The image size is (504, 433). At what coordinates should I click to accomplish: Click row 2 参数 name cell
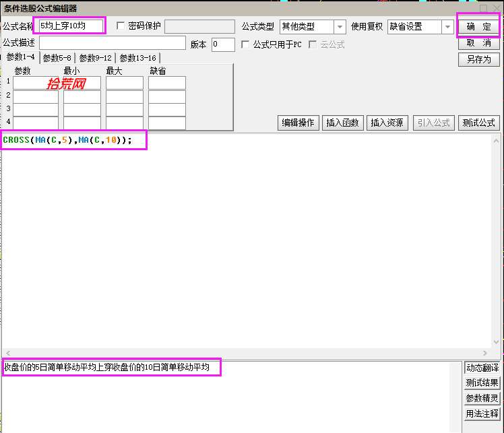coord(36,97)
